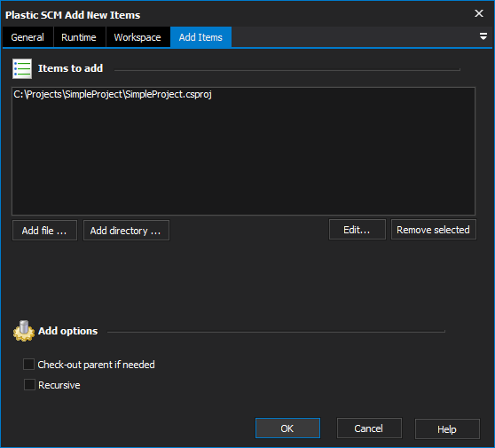This screenshot has width=495, height=448.
Task: Click Remove selected button
Action: tap(434, 230)
